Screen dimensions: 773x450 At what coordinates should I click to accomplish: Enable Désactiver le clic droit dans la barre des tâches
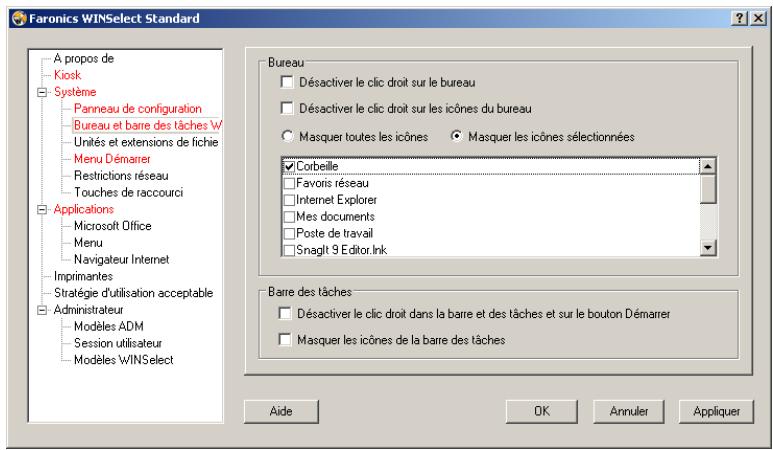pyautogui.click(x=285, y=313)
